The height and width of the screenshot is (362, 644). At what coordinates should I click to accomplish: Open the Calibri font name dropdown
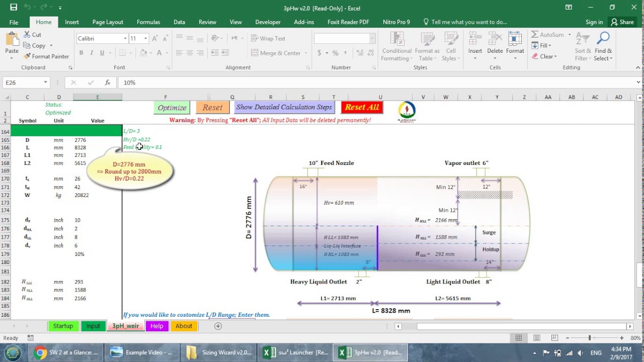(x=125, y=39)
